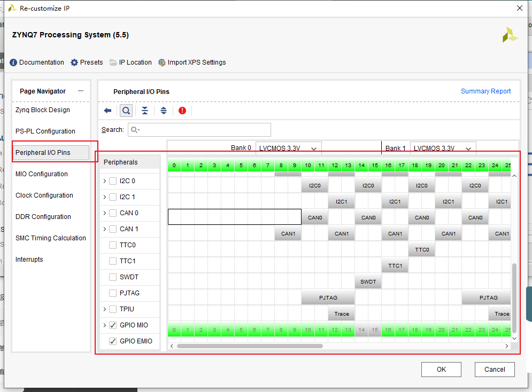Enable the PJTAG checkbox
The image size is (532, 392).
[113, 293]
